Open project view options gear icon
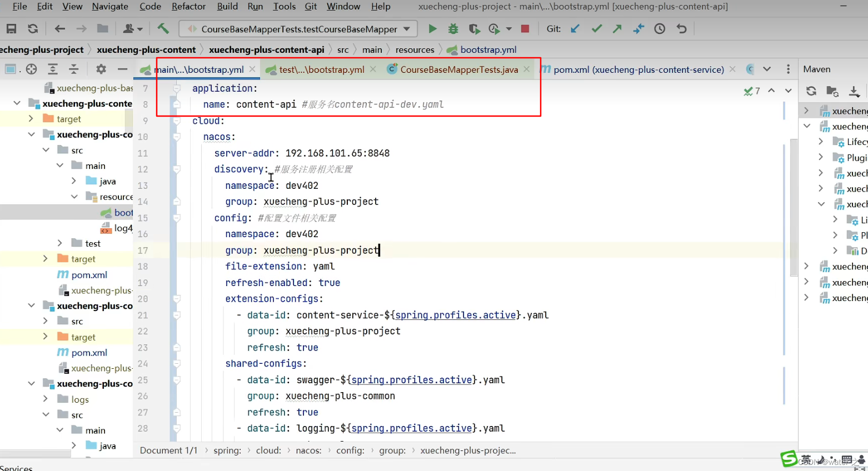 (101, 69)
